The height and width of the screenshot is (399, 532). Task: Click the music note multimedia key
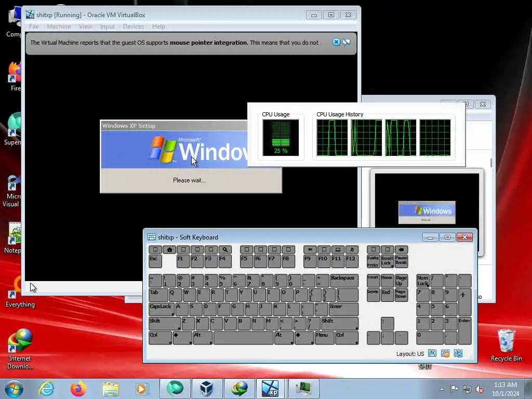(352, 249)
